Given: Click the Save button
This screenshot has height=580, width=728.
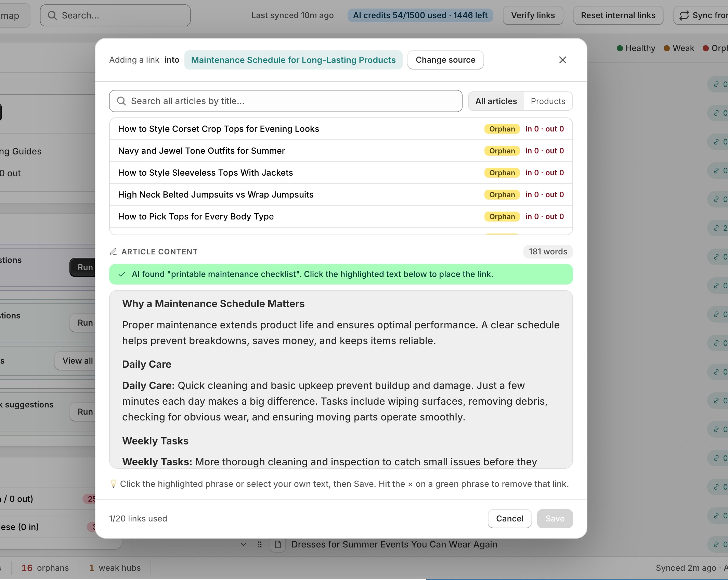Looking at the screenshot, I should point(555,519).
